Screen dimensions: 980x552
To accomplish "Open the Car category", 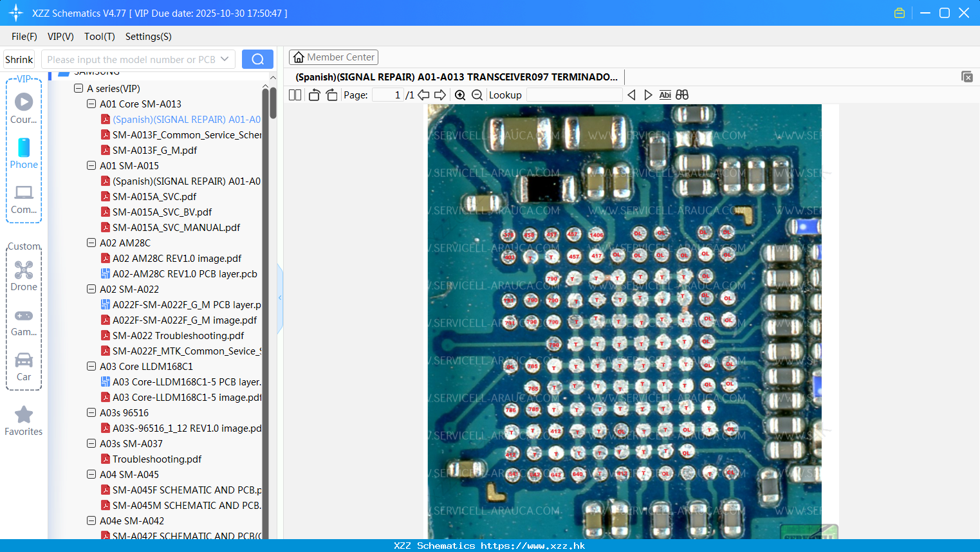I will tap(24, 367).
